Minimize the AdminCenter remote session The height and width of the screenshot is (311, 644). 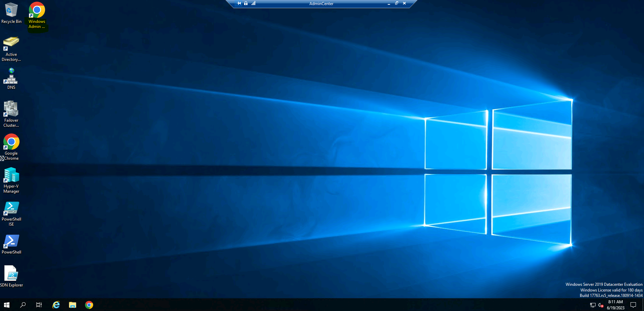click(x=389, y=3)
